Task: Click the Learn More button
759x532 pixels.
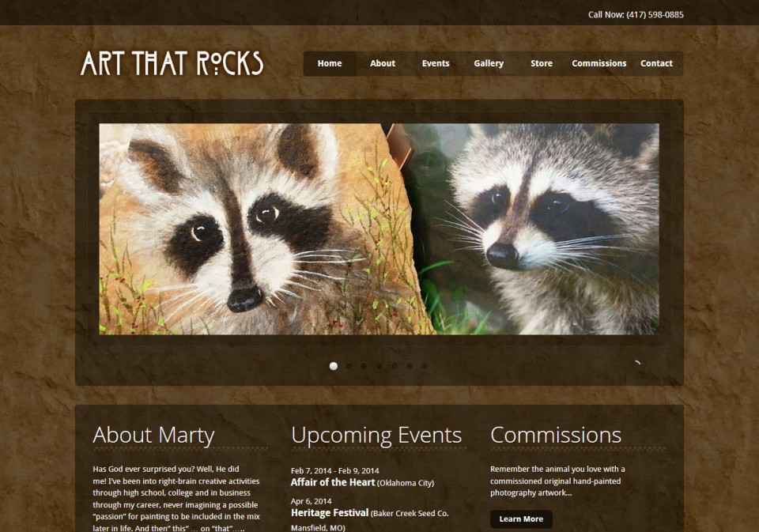Action: [521, 519]
